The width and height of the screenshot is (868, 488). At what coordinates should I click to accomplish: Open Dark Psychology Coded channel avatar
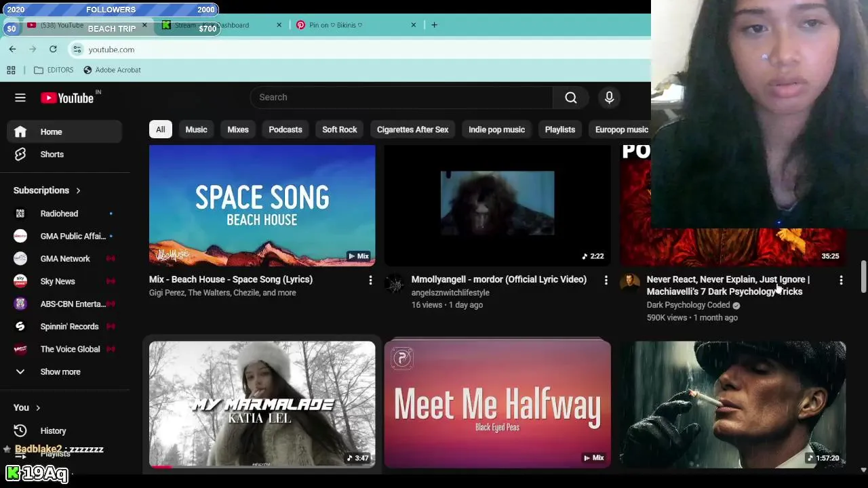(x=629, y=283)
